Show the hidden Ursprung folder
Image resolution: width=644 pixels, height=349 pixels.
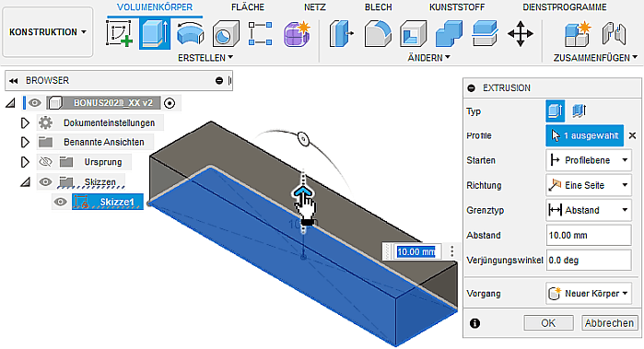45,162
